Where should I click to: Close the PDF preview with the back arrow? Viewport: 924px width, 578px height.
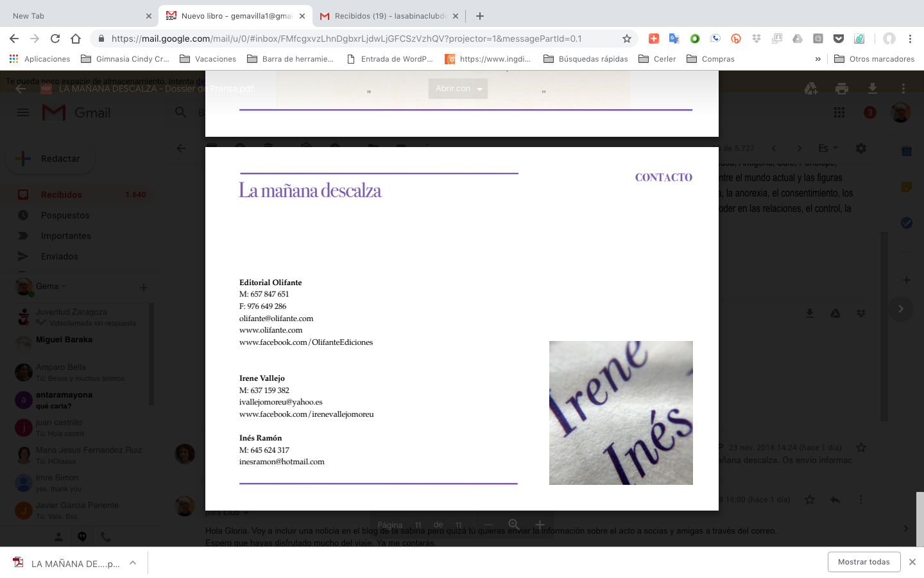21,89
